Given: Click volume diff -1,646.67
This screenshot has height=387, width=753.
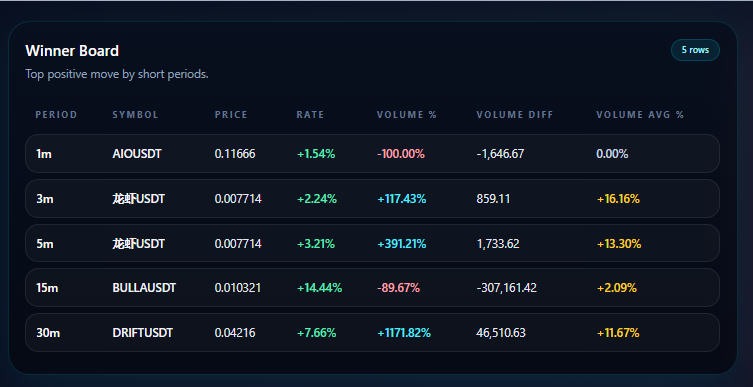Looking at the screenshot, I should 500,154.
